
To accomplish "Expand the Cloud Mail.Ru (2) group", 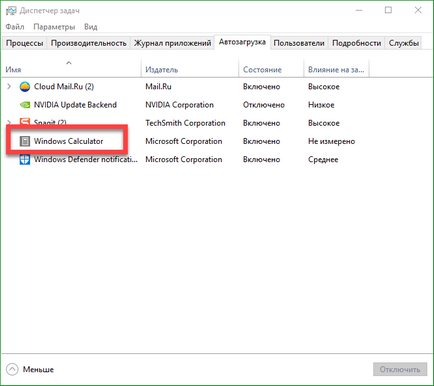I will [9, 87].
